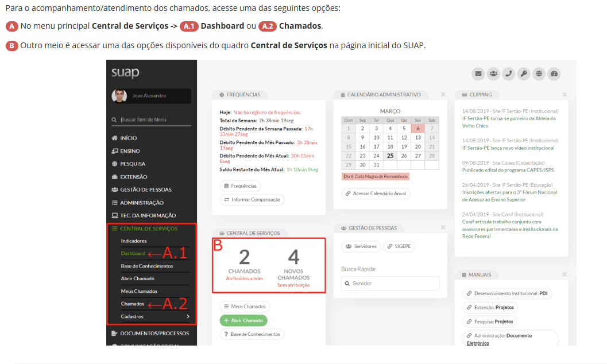Viewport: 607px width, 364px height.
Task: Open the people group icon in header
Action: (x=493, y=73)
